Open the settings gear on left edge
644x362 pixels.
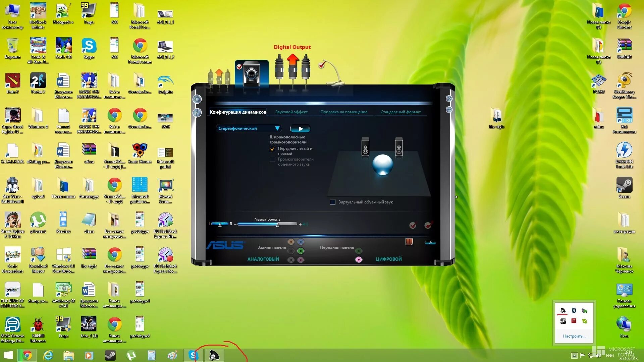click(x=197, y=99)
